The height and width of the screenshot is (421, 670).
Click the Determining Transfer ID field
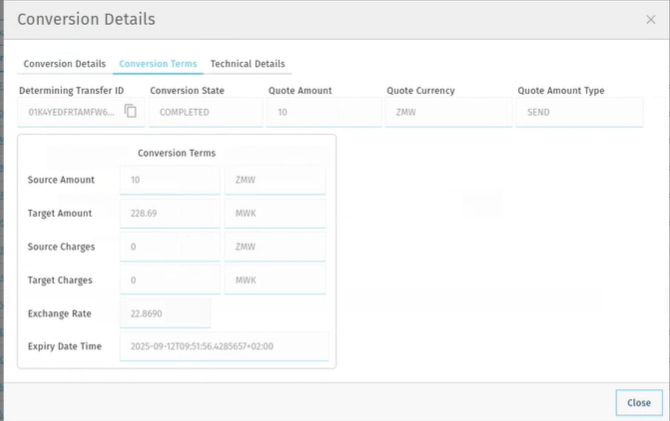click(70, 112)
